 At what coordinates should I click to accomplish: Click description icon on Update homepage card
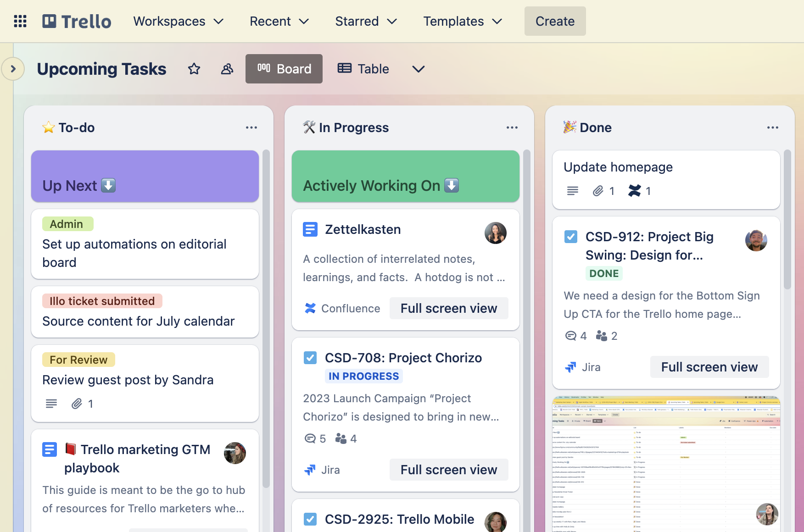(x=573, y=191)
